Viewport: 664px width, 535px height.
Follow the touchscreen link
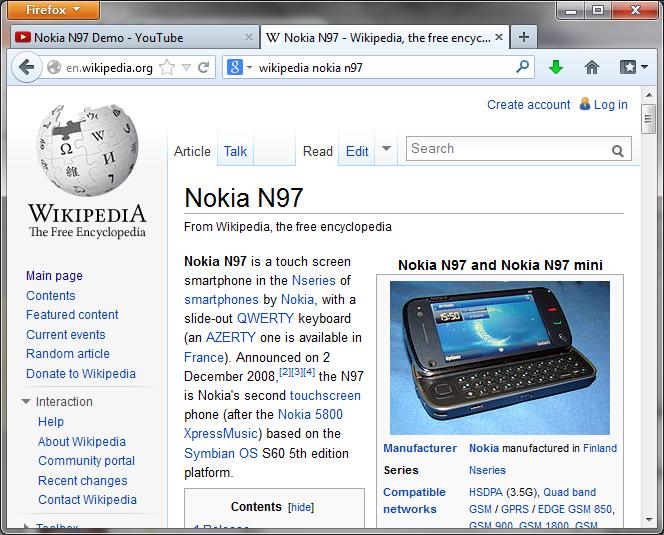click(325, 396)
